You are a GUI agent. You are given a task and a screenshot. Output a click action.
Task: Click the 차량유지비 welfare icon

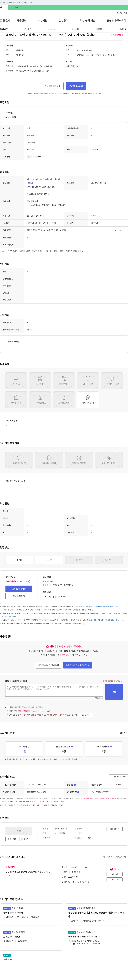[x=64, y=381]
